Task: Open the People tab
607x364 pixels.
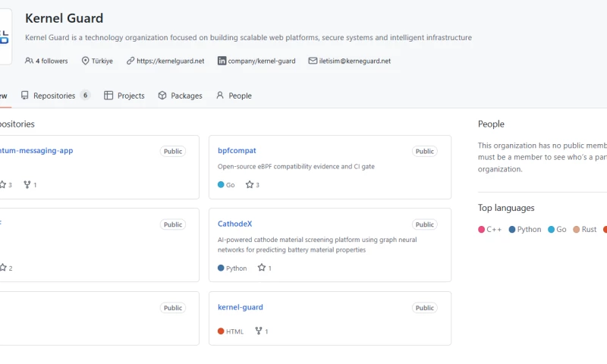Action: 234,96
